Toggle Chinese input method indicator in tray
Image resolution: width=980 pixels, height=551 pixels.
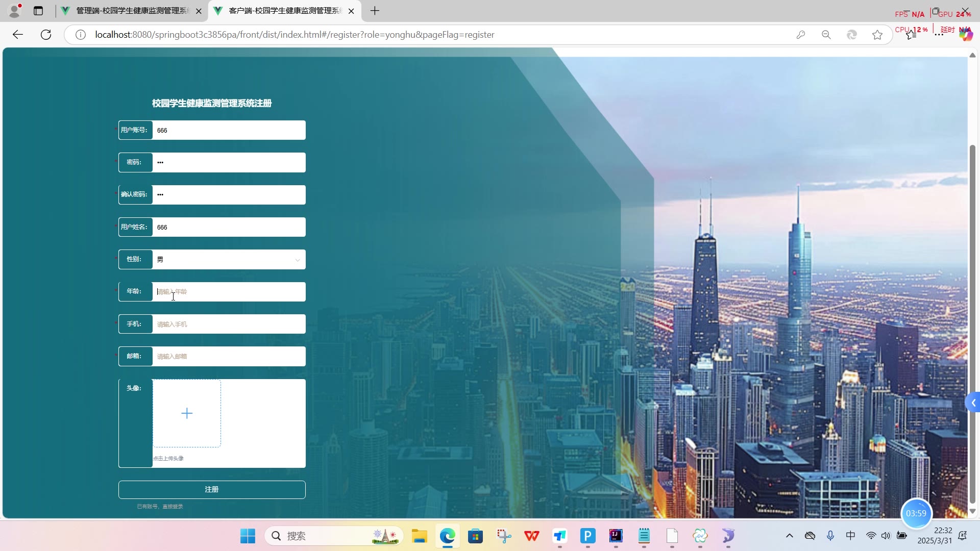coord(850,536)
